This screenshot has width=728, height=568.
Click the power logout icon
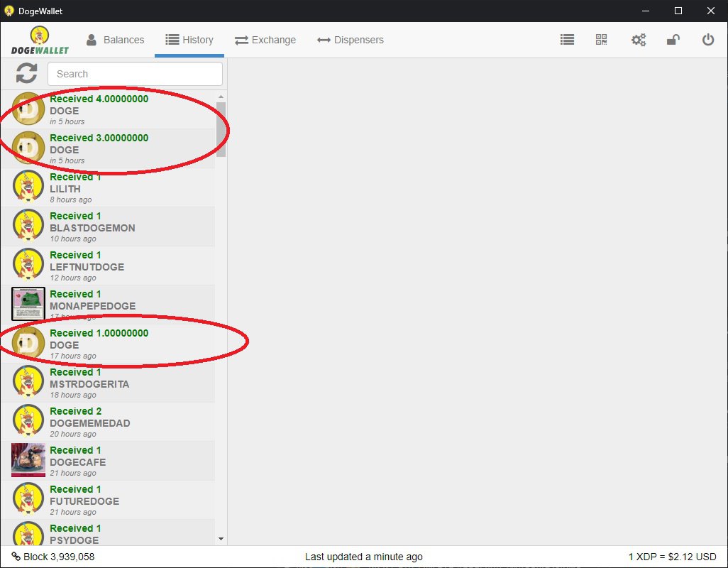(x=708, y=40)
